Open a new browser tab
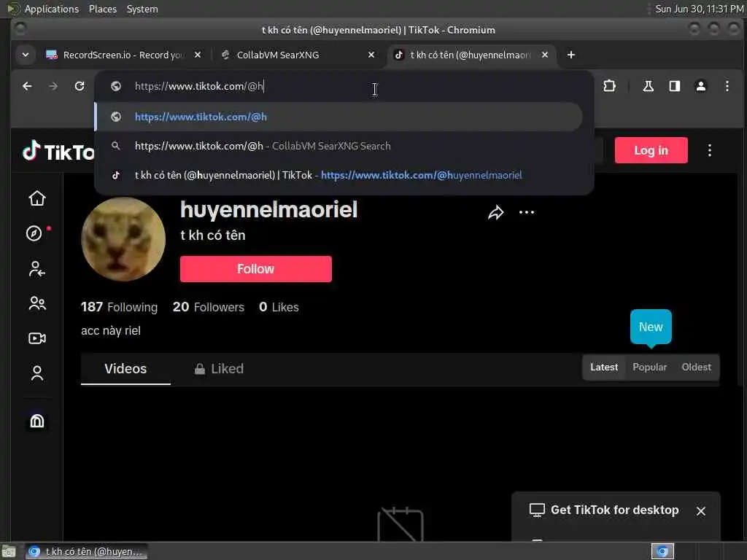 click(570, 55)
